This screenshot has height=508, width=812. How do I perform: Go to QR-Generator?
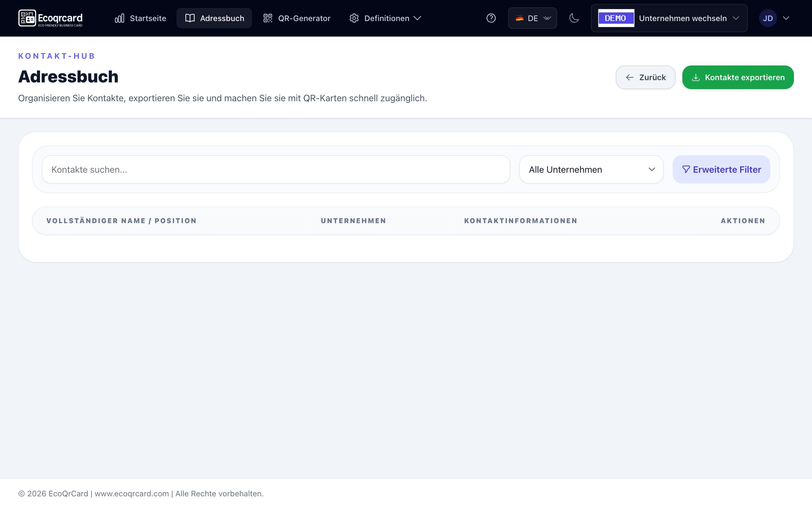(297, 18)
